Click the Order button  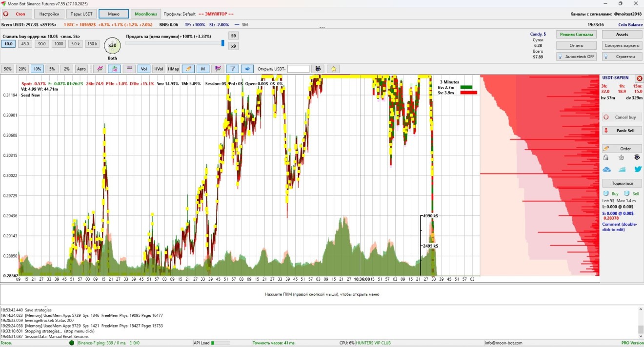622,149
